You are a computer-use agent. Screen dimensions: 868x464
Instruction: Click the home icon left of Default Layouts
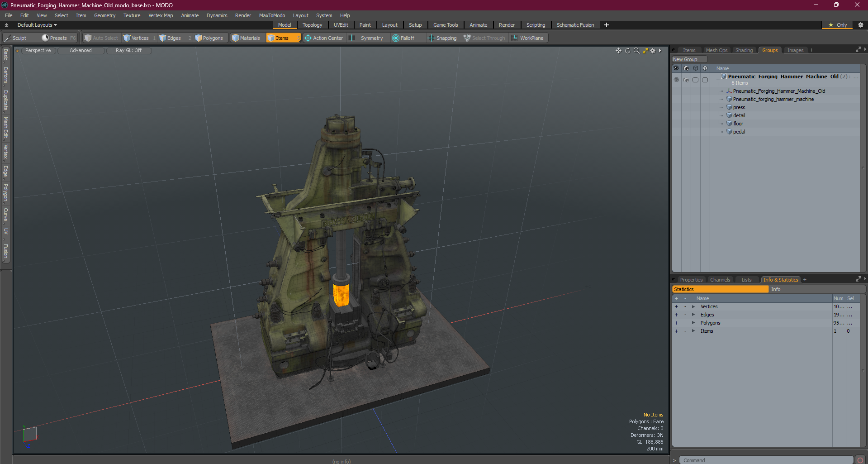(6, 25)
